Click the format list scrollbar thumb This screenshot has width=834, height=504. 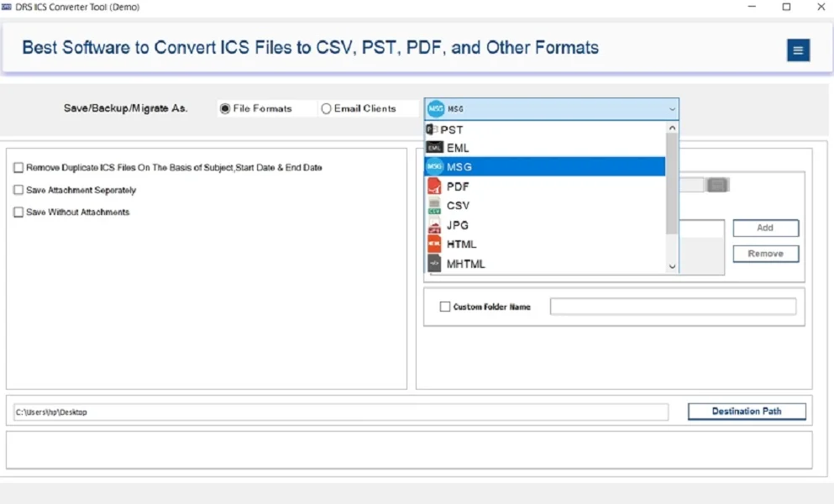click(672, 184)
